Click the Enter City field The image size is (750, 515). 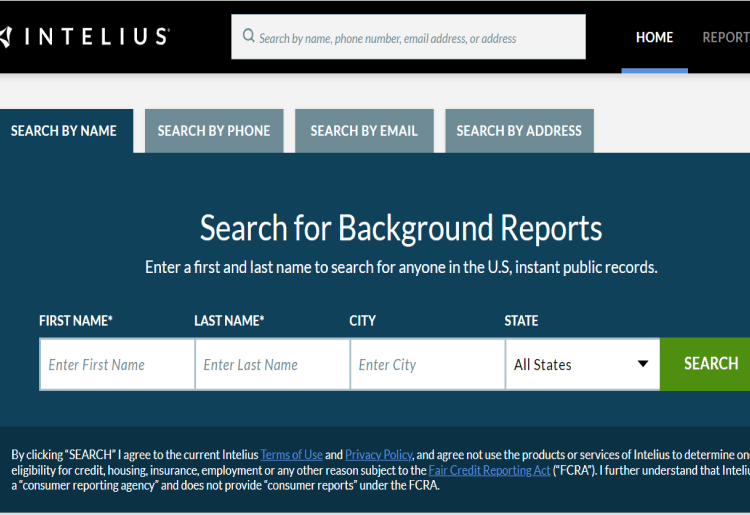click(428, 364)
